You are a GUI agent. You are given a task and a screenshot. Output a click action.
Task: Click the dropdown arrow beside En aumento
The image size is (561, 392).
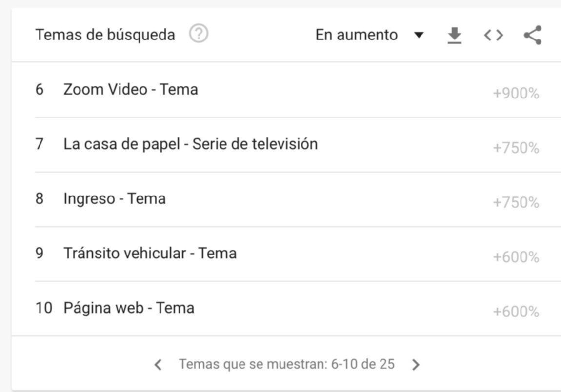pos(419,35)
